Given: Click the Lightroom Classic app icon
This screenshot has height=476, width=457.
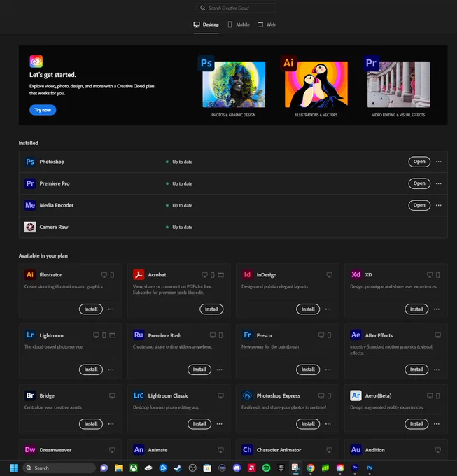Looking at the screenshot, I should [x=139, y=395].
